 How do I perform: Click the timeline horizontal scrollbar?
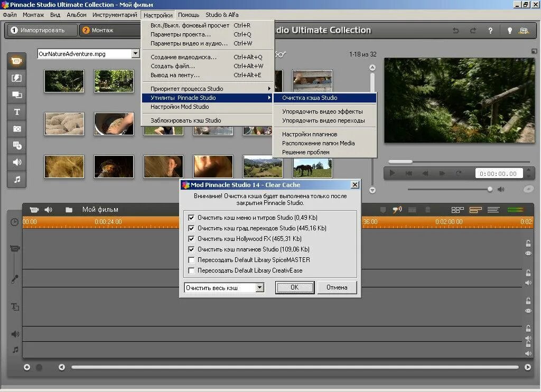pyautogui.click(x=295, y=367)
